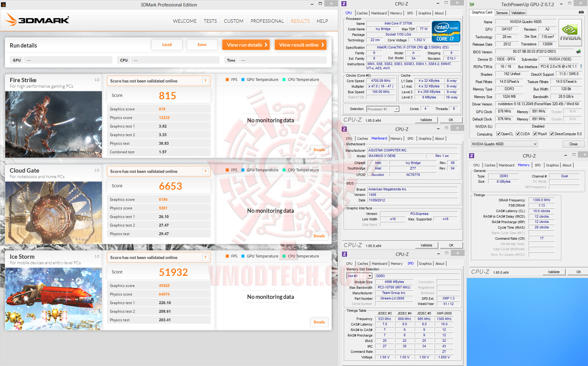Click the Xtreem-LV-2600 part number

394,299
